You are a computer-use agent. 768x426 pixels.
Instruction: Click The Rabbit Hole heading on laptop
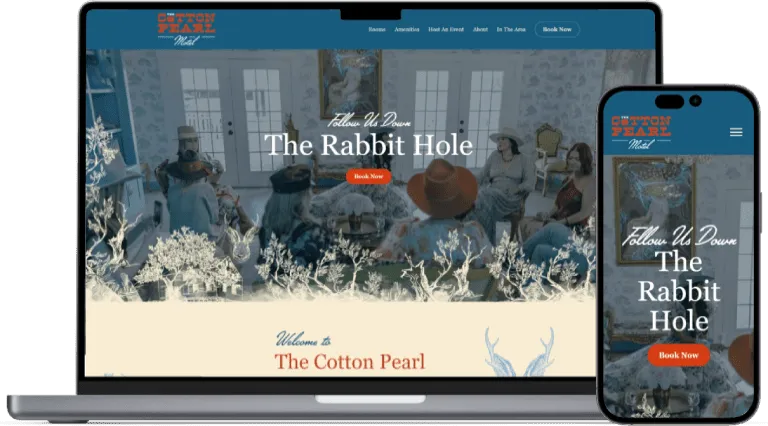(x=368, y=146)
